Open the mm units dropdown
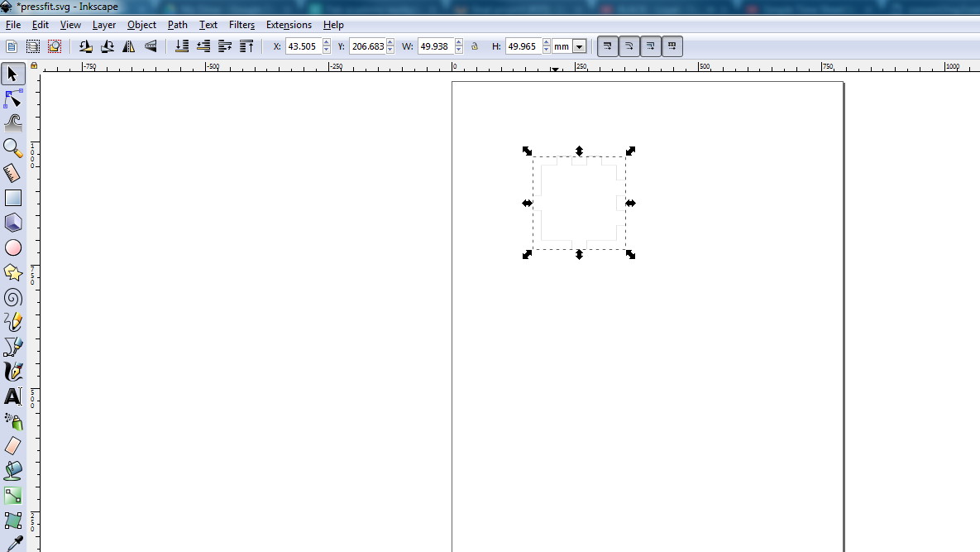The width and height of the screenshot is (980, 552). 580,46
